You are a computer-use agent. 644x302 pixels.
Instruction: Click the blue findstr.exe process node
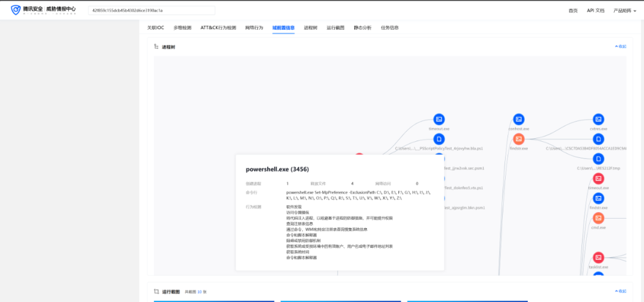(x=599, y=198)
